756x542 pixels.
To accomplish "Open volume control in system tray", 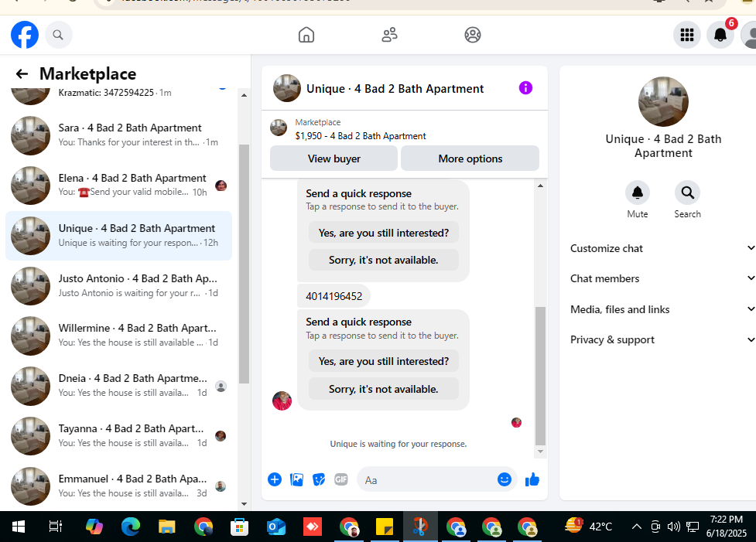I will (673, 527).
